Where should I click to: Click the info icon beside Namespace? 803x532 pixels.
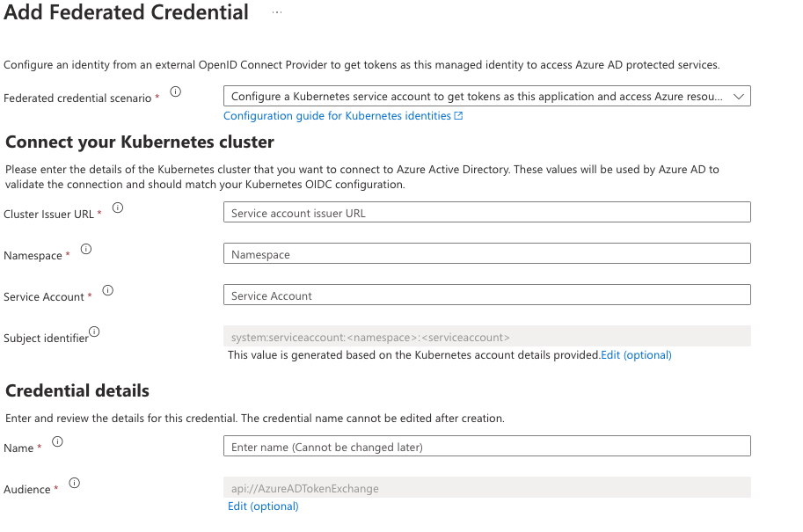pyautogui.click(x=86, y=248)
